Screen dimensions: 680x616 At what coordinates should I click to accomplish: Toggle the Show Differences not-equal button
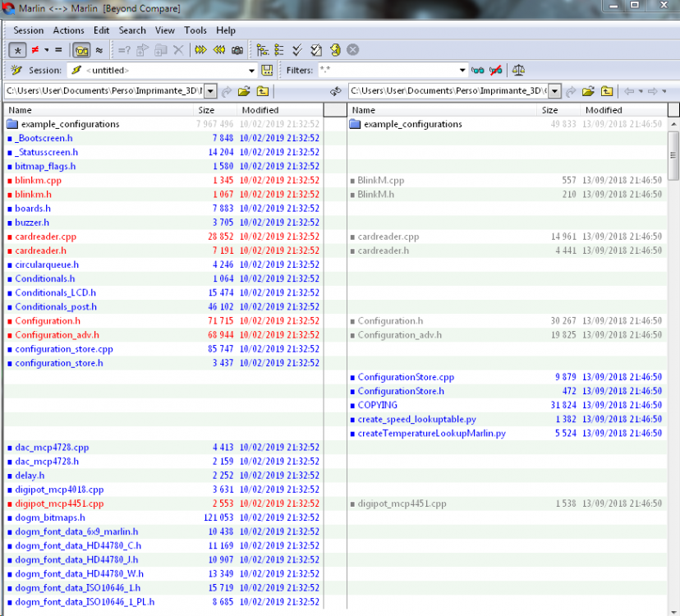tap(35, 50)
